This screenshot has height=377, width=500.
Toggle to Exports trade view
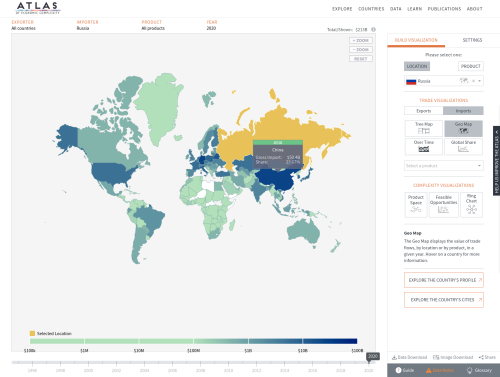click(x=424, y=111)
